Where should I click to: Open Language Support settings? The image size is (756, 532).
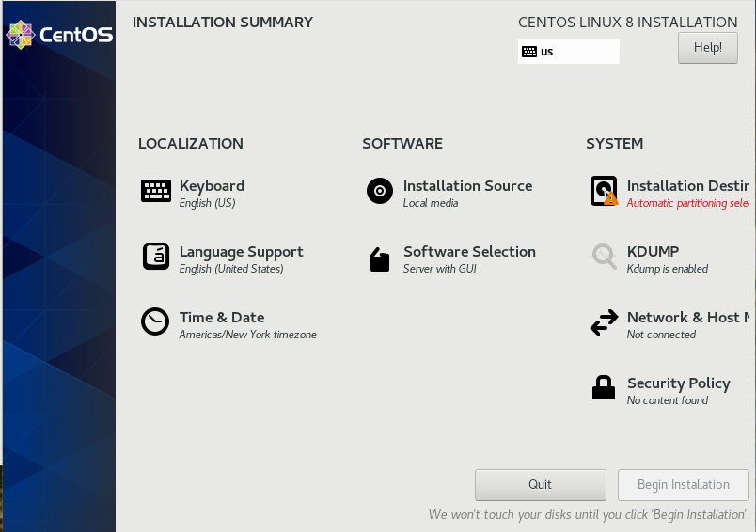[241, 252]
